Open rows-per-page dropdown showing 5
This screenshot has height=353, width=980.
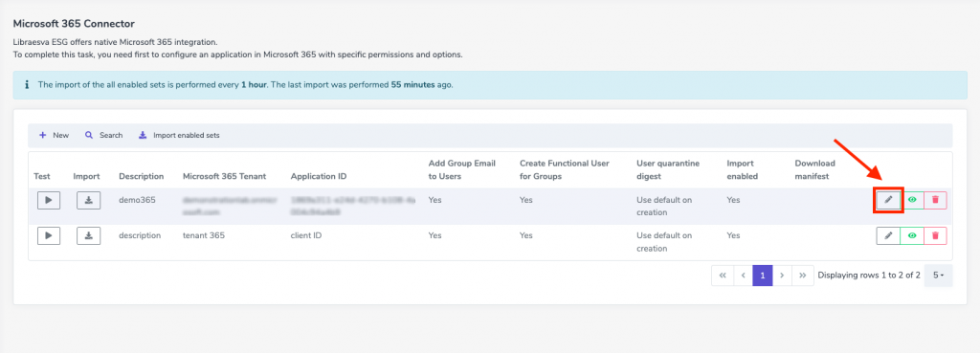click(938, 275)
